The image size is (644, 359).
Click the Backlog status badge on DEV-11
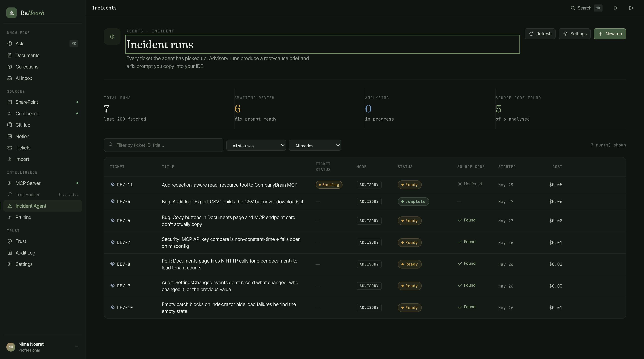[329, 185]
